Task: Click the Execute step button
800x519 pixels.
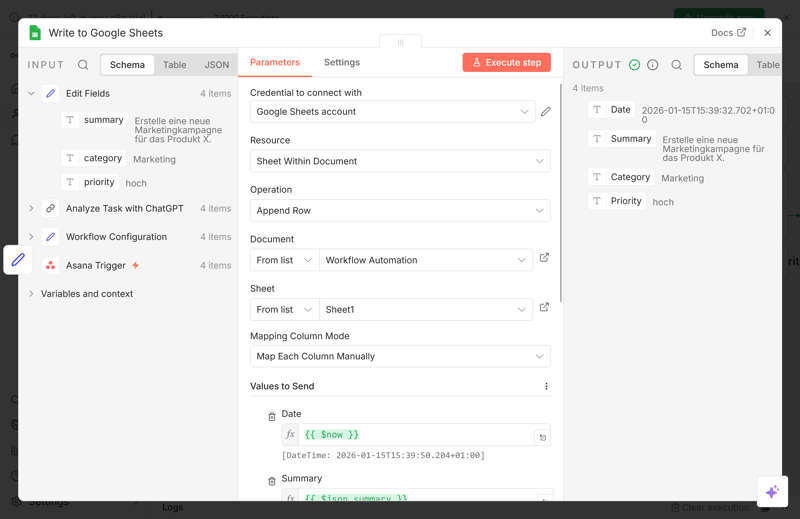Action: (x=506, y=62)
